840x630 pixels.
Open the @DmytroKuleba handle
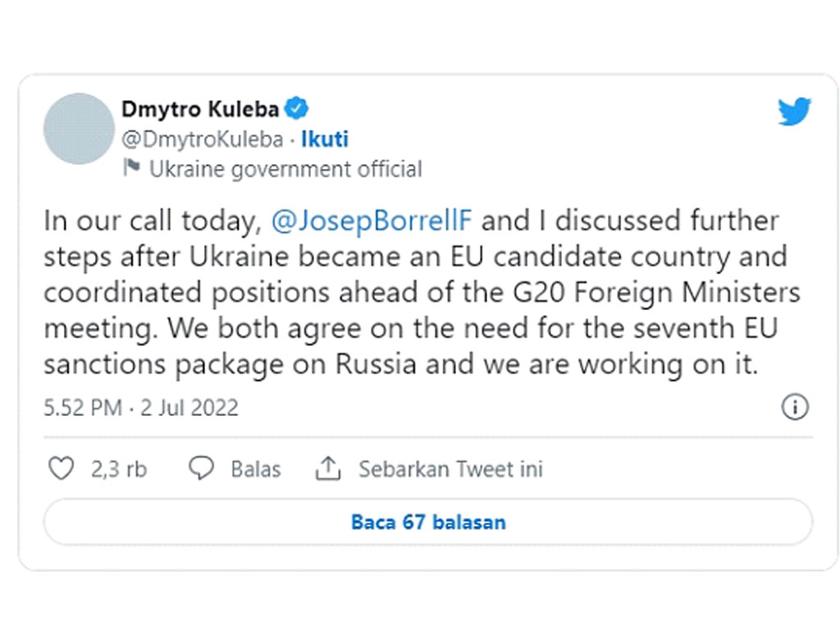pos(203,139)
